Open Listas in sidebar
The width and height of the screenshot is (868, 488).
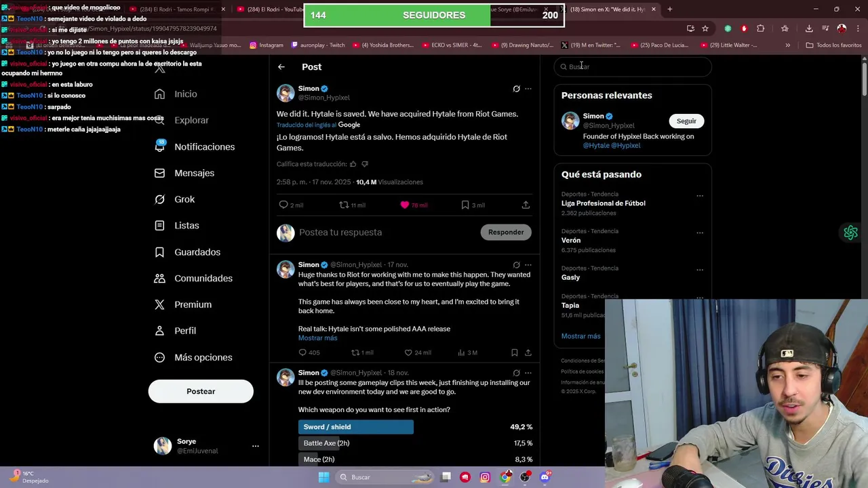point(176,226)
